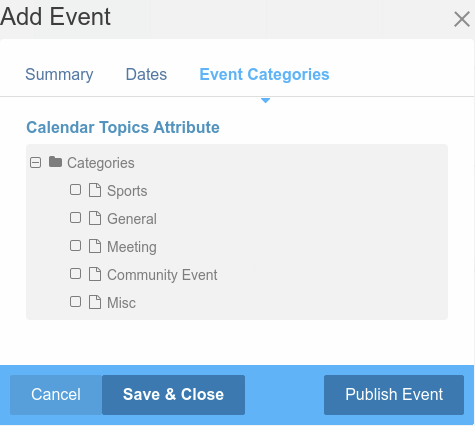The image size is (475, 426).
Task: Click the General page icon
Action: point(95,218)
